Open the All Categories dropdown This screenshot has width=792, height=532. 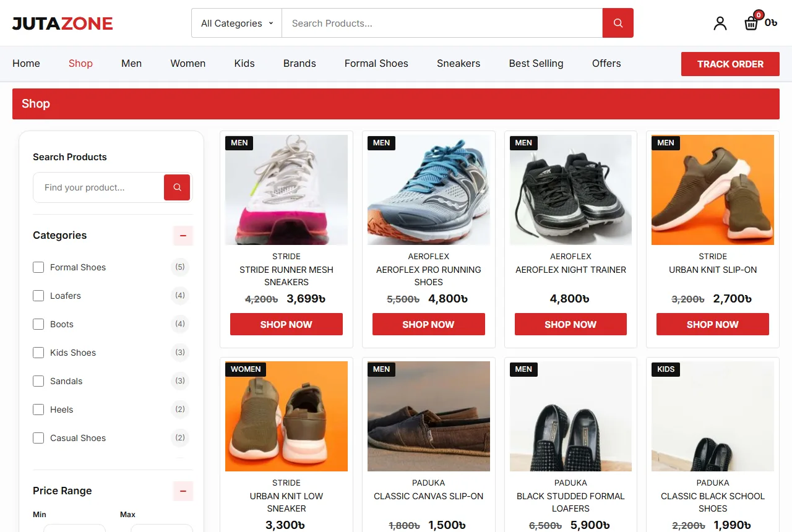236,23
